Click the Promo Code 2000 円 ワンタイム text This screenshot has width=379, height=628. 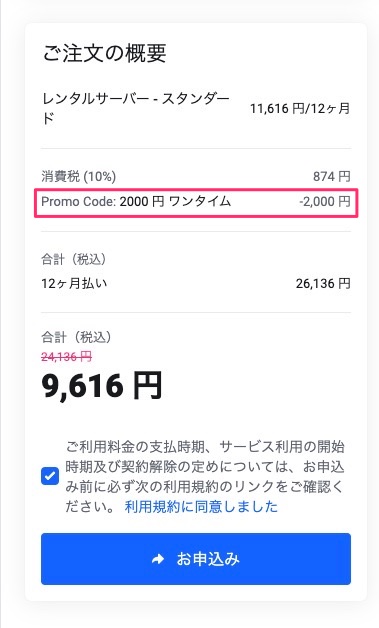(136, 201)
